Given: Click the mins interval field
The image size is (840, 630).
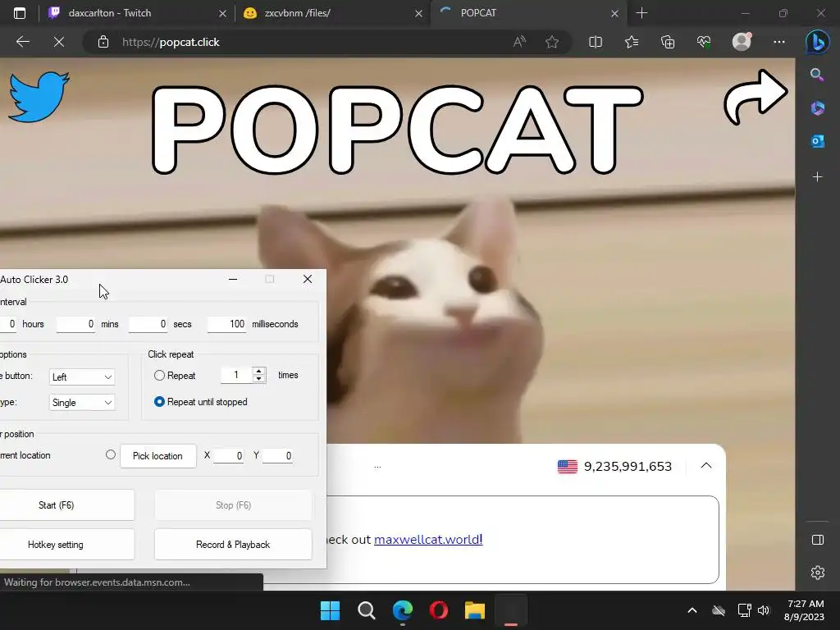Looking at the screenshot, I should (x=75, y=324).
